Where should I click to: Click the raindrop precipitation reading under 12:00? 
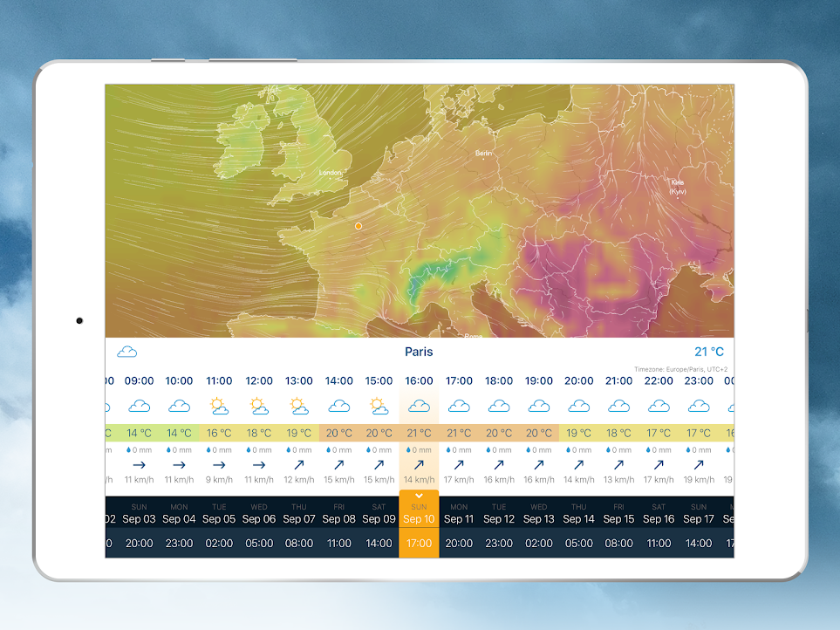coord(259,450)
